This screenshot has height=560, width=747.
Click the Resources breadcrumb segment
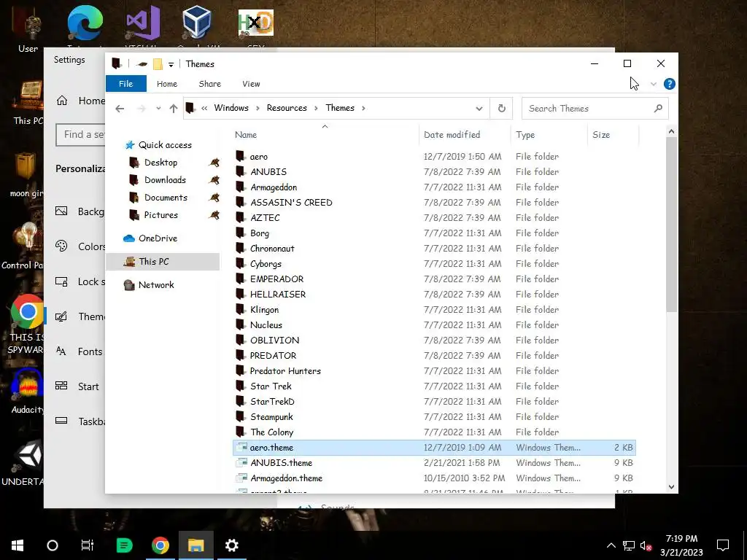(287, 108)
